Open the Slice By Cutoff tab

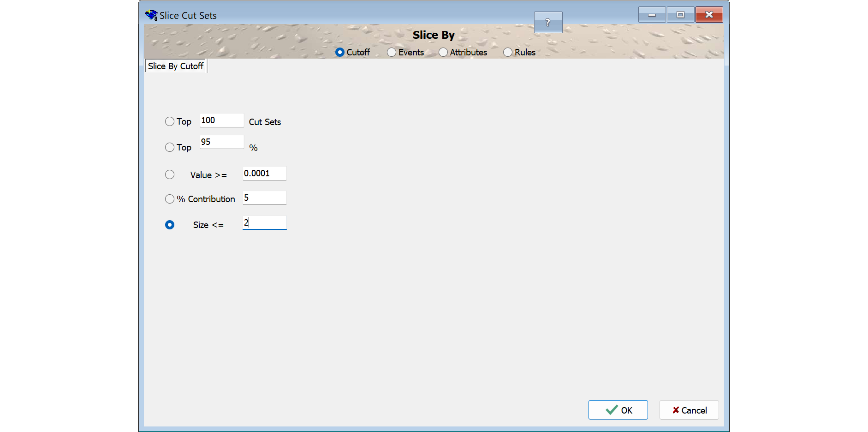[x=176, y=66]
